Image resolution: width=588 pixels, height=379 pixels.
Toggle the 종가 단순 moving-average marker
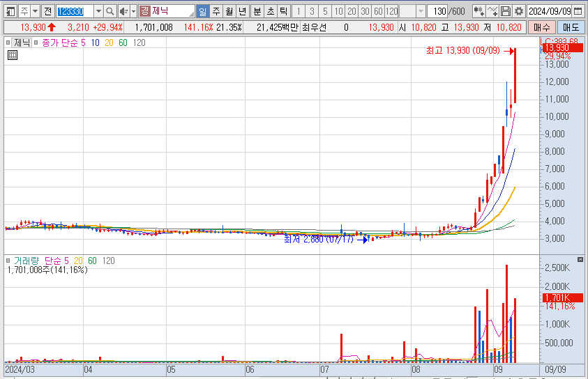click(36, 42)
